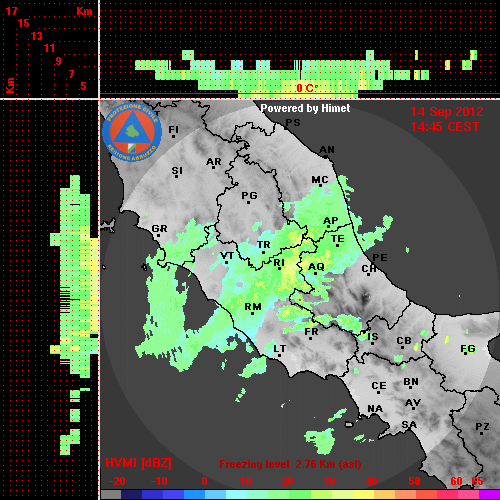Pick the dark blue -20 dBZ swatch
Image resolution: width=500 pixels, height=500 pixels.
(132, 494)
